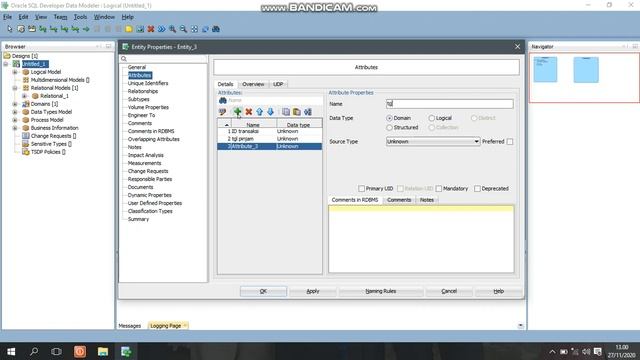
Task: Select the Domain radio button
Action: point(389,118)
